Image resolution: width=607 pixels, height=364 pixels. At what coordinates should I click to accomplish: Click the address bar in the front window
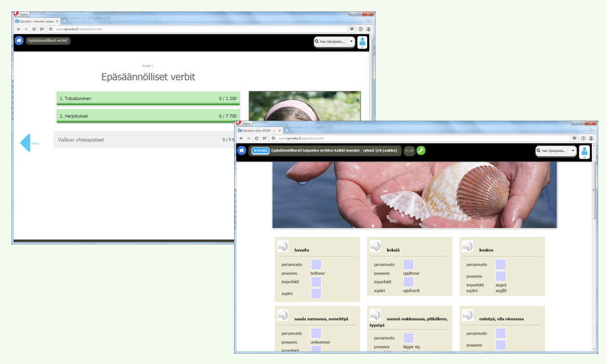[420, 138]
